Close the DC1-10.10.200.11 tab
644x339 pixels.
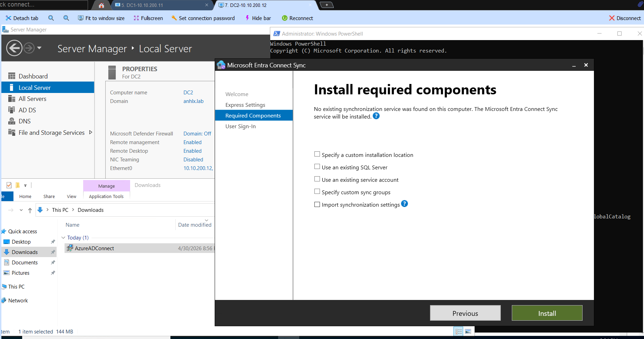pos(207,5)
